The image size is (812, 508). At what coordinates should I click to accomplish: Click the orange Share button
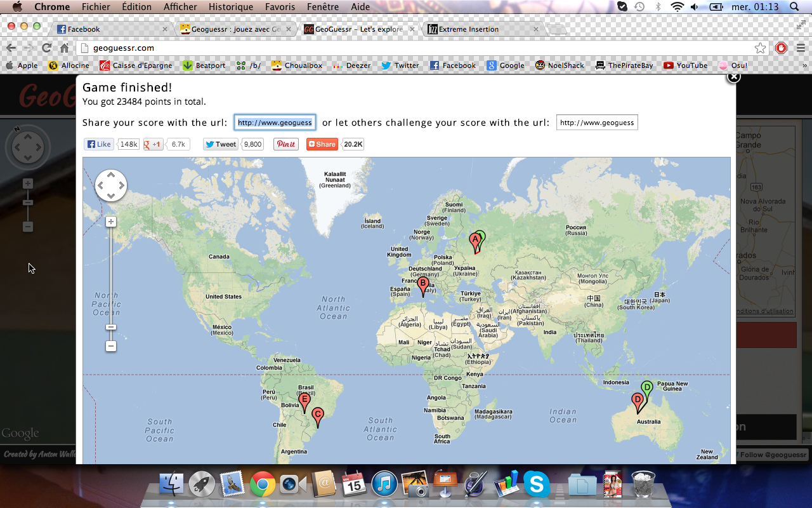(x=322, y=144)
